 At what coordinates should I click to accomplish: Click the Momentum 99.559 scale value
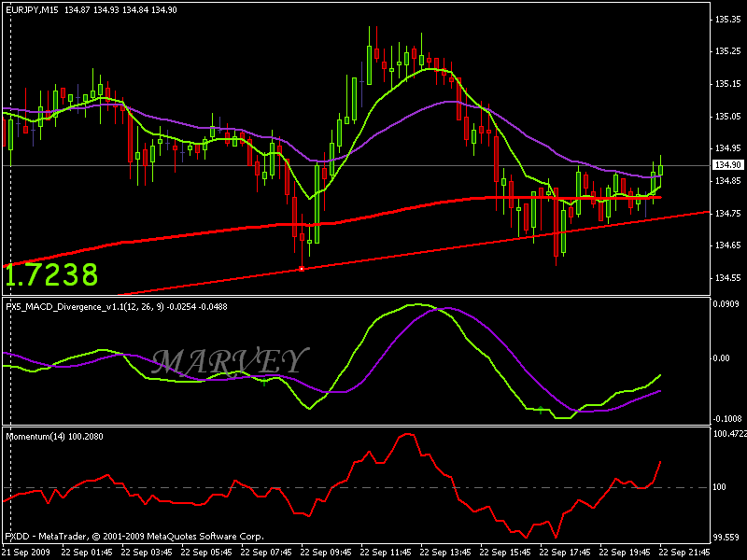727,537
